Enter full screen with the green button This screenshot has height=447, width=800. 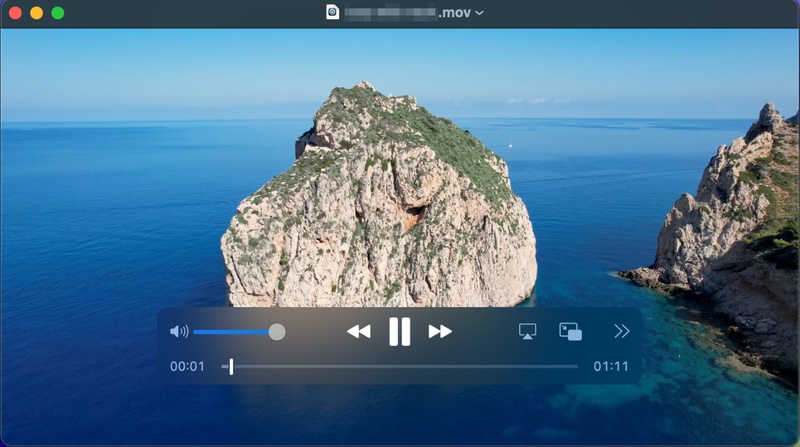click(58, 13)
